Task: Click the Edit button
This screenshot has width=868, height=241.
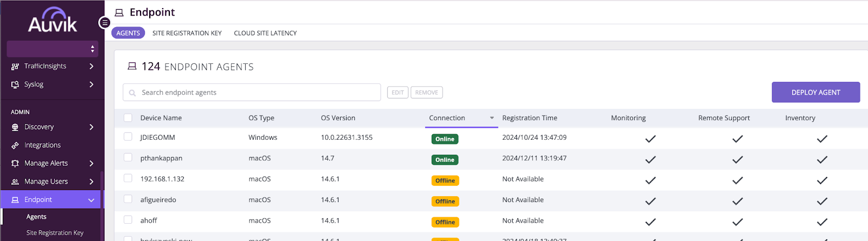Action: 398,93
